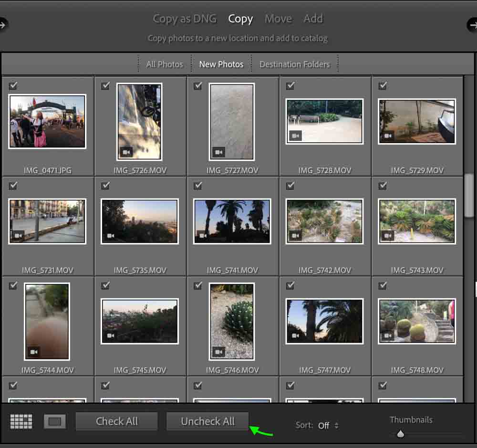Uncheck IMG_5742.MOV import checkbox

[x=290, y=185]
